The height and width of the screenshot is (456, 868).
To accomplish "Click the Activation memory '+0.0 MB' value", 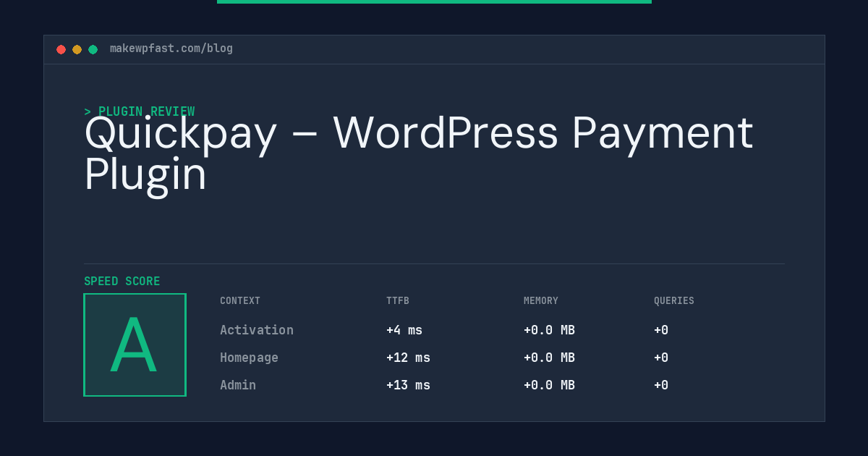I will 549,330.
